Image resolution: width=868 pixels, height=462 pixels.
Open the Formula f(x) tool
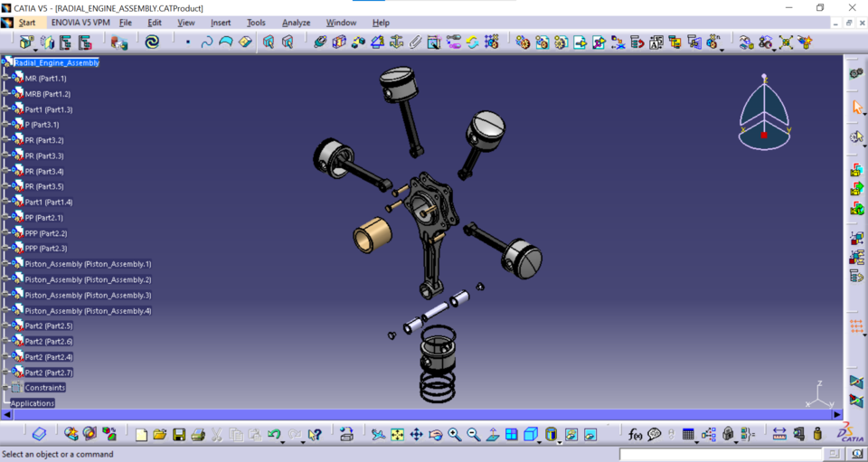[635, 435]
